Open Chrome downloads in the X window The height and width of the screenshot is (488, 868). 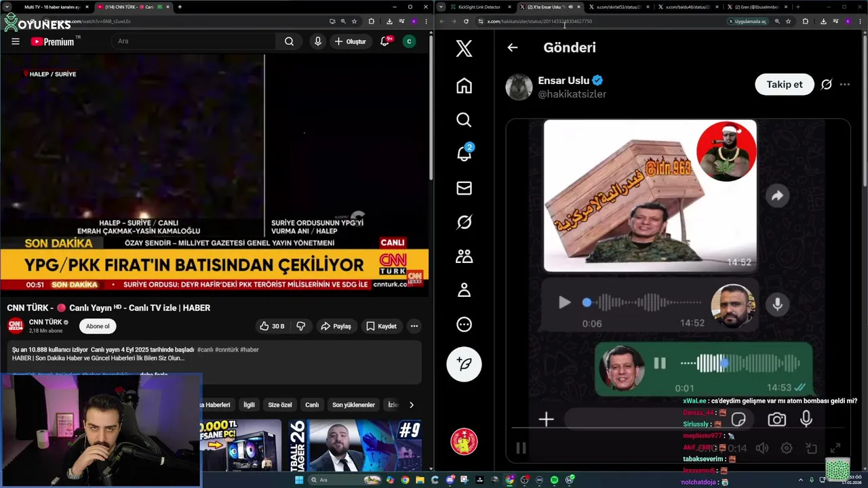(x=823, y=21)
